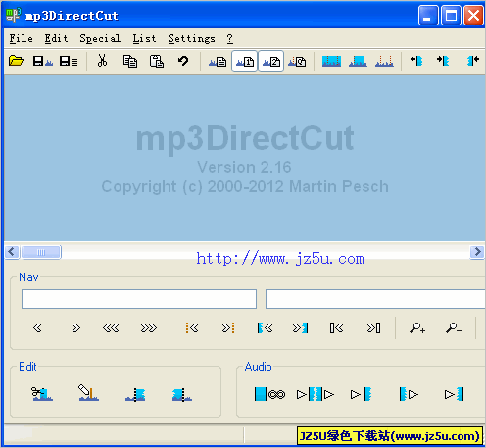Click the zoom out magnifier icon

[454, 327]
